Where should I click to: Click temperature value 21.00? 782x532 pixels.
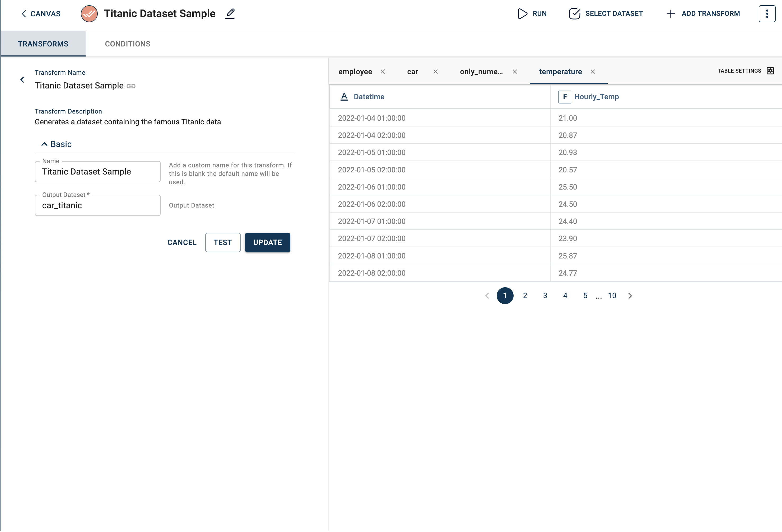point(568,118)
